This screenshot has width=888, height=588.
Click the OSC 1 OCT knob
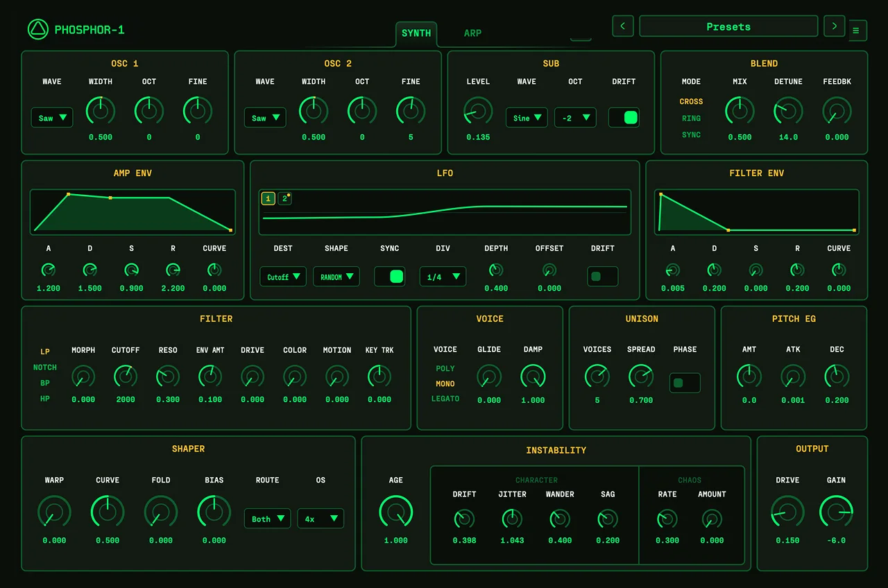pos(149,111)
